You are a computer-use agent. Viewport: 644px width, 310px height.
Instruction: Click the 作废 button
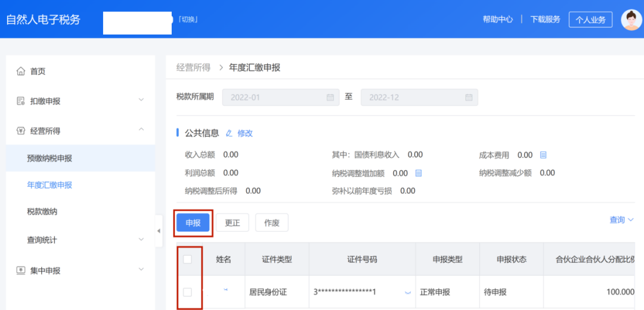272,223
